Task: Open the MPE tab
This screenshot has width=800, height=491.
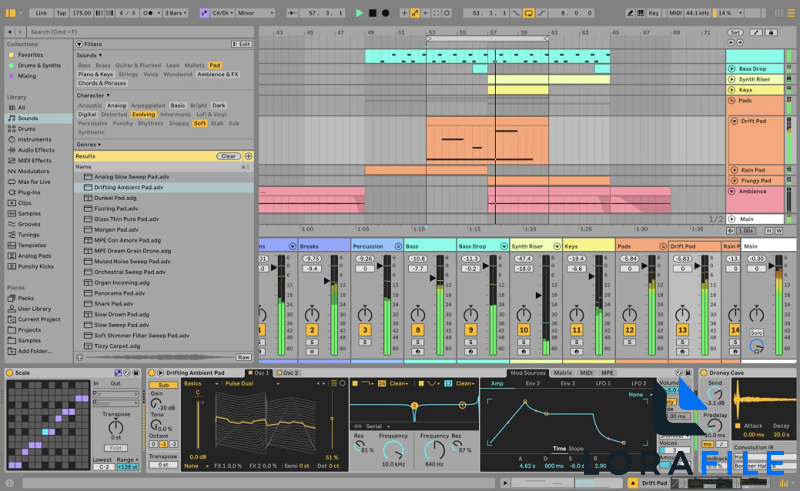Action: 607,373
